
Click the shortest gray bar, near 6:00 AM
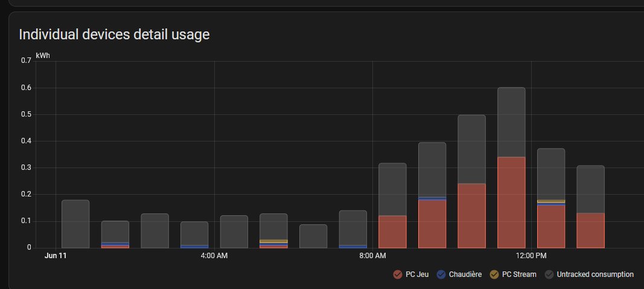click(313, 236)
